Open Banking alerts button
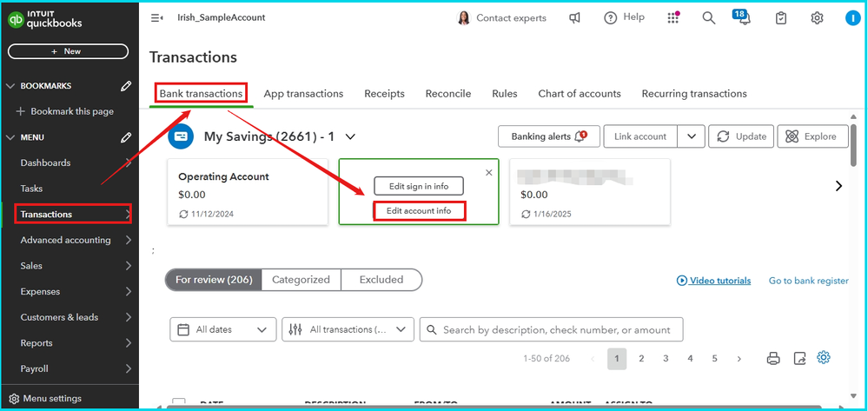The height and width of the screenshot is (411, 868). coord(548,136)
